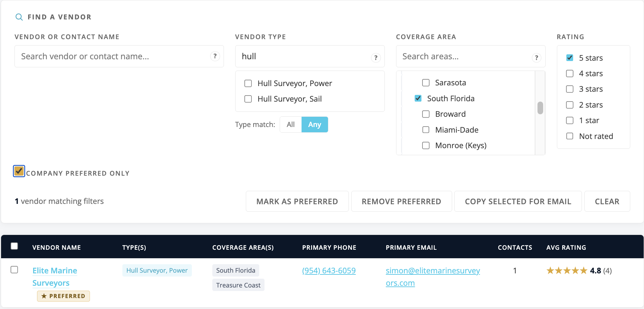Enable the Not rated filter
Viewport: 644px width, 309px height.
tap(570, 136)
